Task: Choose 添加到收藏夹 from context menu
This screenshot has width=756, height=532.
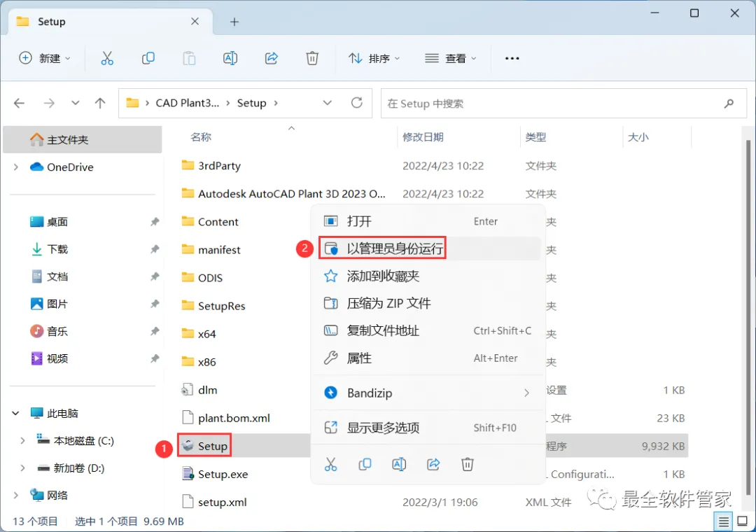Action: (428, 276)
